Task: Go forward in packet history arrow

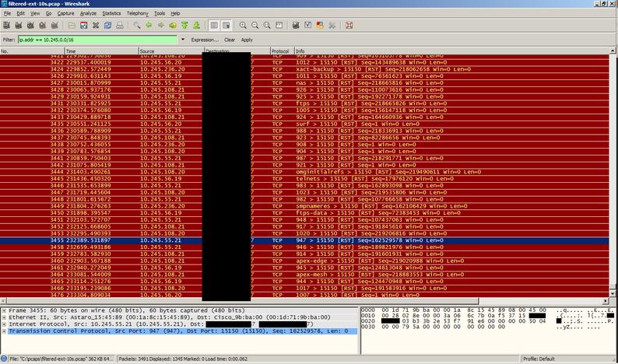Action: pos(161,25)
